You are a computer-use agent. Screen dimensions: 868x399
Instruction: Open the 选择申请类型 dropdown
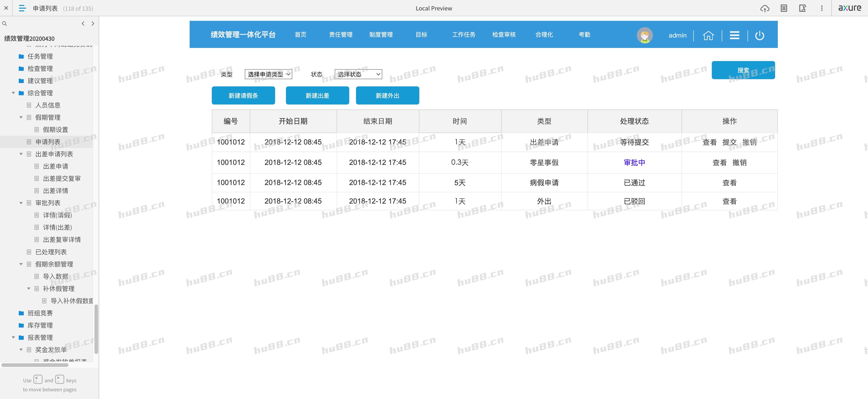point(268,74)
